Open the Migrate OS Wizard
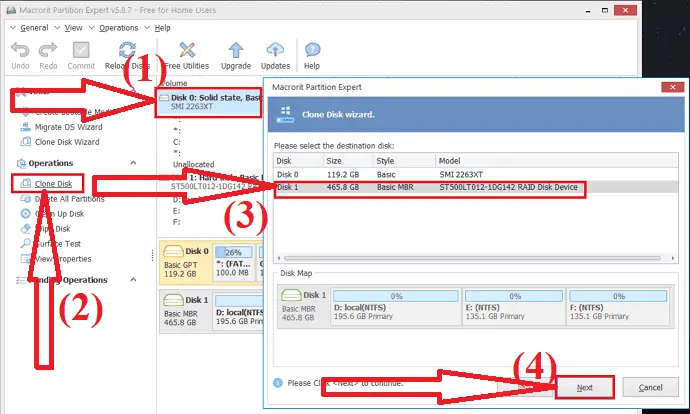This screenshot has width=690, height=414. pos(62,127)
